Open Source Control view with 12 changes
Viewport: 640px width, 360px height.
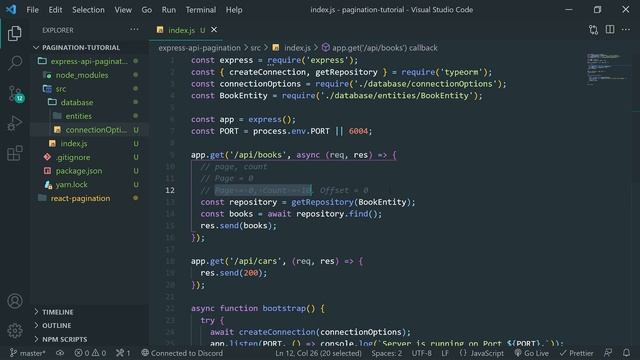tap(16, 93)
